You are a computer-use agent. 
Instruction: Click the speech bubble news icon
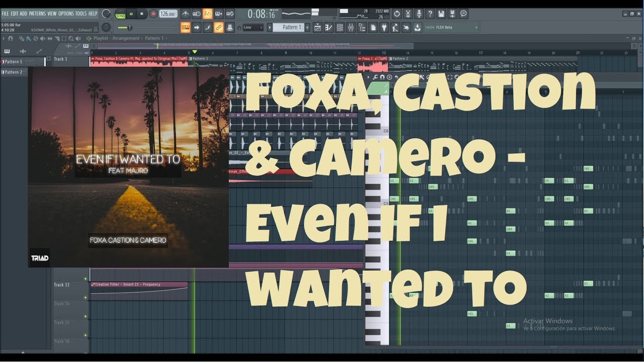coord(463,14)
